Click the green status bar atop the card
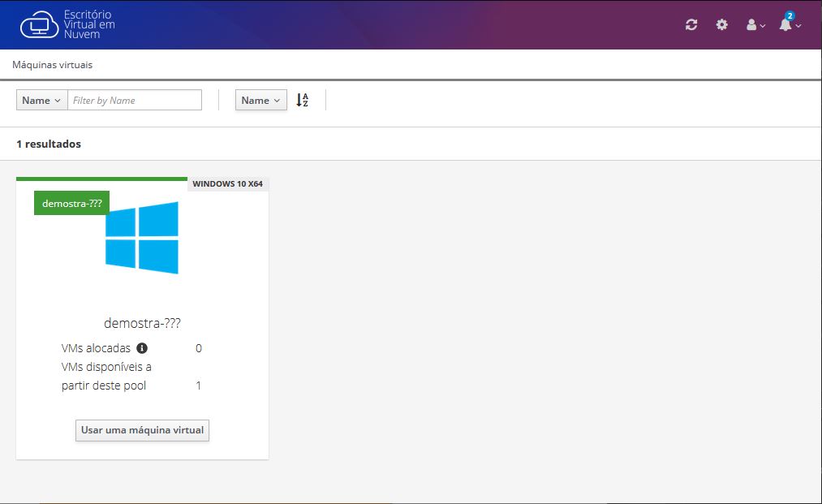822x504 pixels. [x=101, y=179]
